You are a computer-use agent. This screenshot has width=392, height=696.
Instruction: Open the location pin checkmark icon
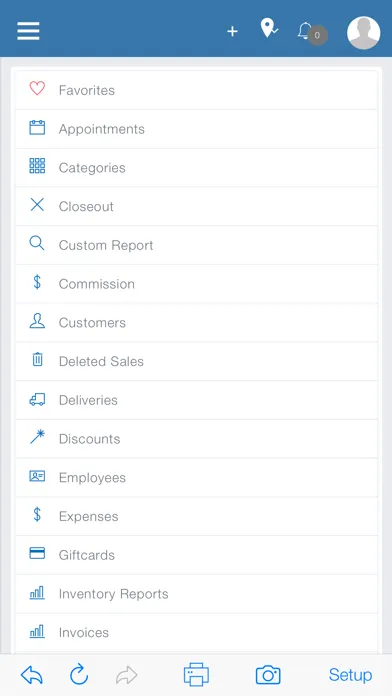(x=269, y=28)
